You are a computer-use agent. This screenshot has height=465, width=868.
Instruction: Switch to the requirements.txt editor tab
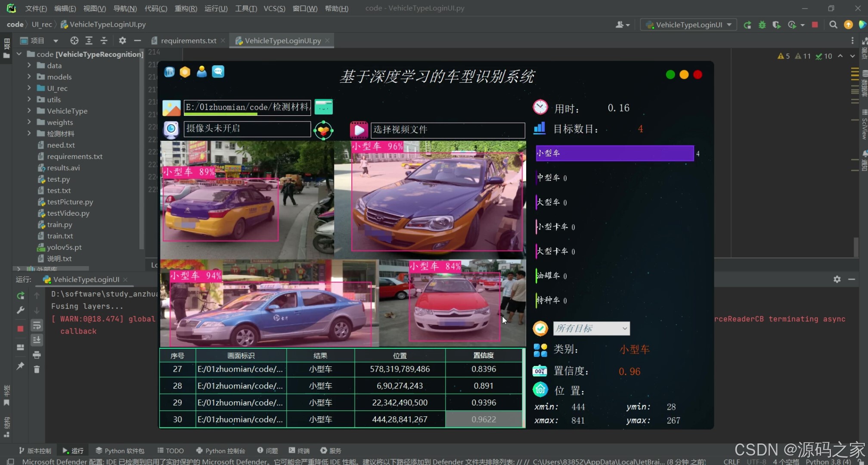click(188, 40)
